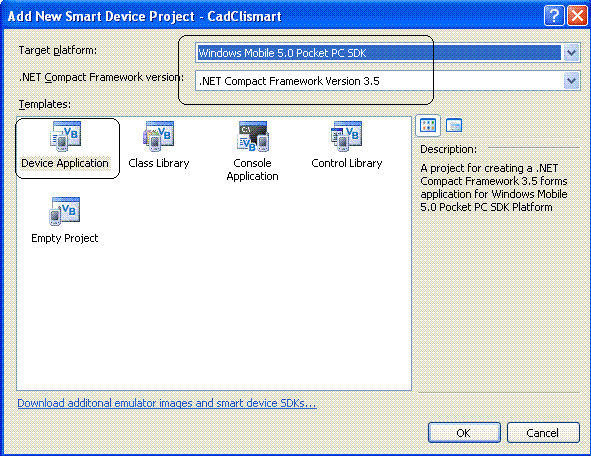Select the Empty Project template icon
Screen dimensions: 591x456
[x=64, y=211]
